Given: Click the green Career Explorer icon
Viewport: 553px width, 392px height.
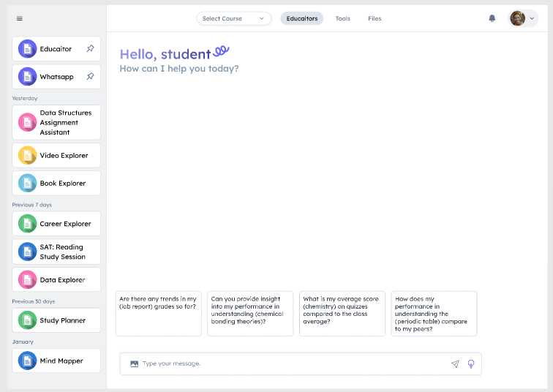Looking at the screenshot, I should pyautogui.click(x=27, y=224).
